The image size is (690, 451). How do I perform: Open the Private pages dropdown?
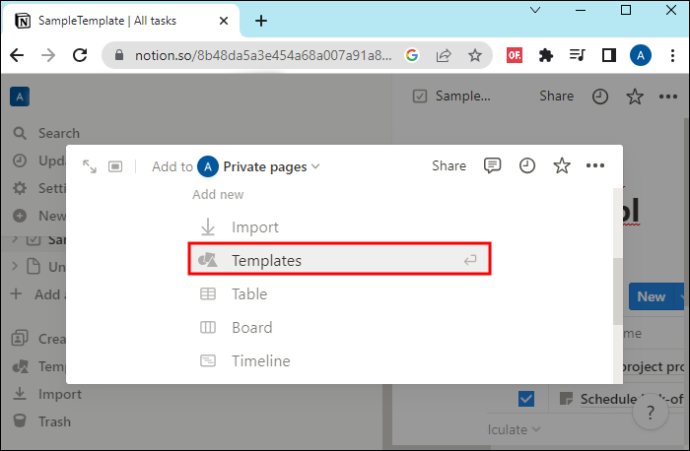[271, 167]
